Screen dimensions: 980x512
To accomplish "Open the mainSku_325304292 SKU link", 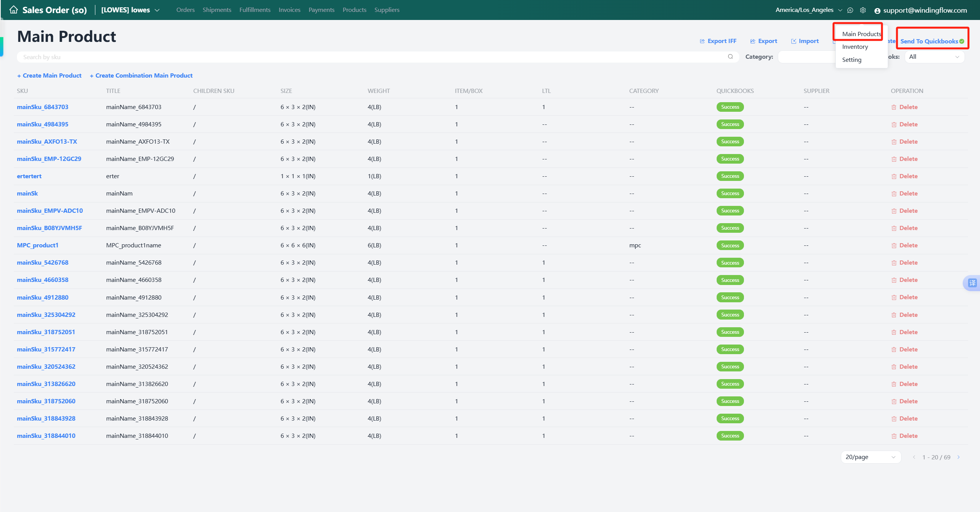I will 46,315.
